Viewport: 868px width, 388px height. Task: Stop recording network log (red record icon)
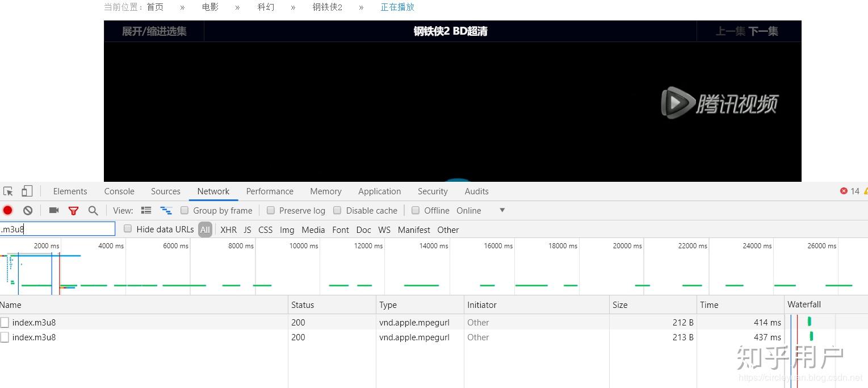click(8, 210)
